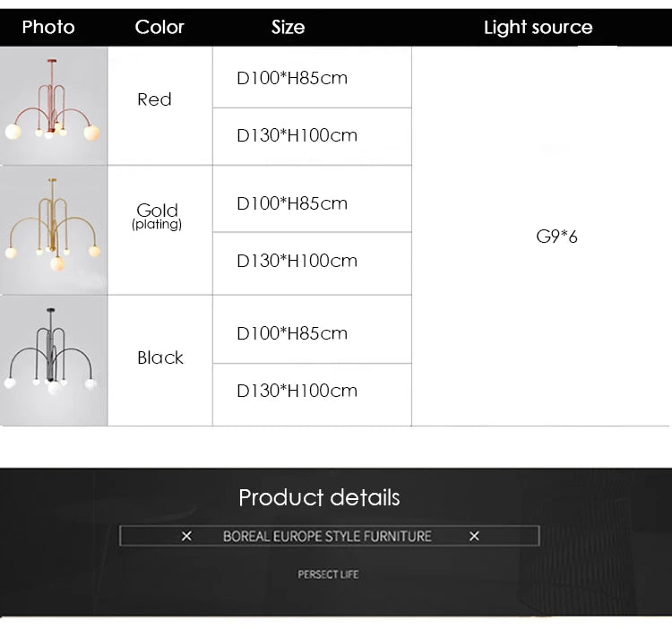Choose D100*H85cm size for Black
672x629 pixels.
[292, 333]
